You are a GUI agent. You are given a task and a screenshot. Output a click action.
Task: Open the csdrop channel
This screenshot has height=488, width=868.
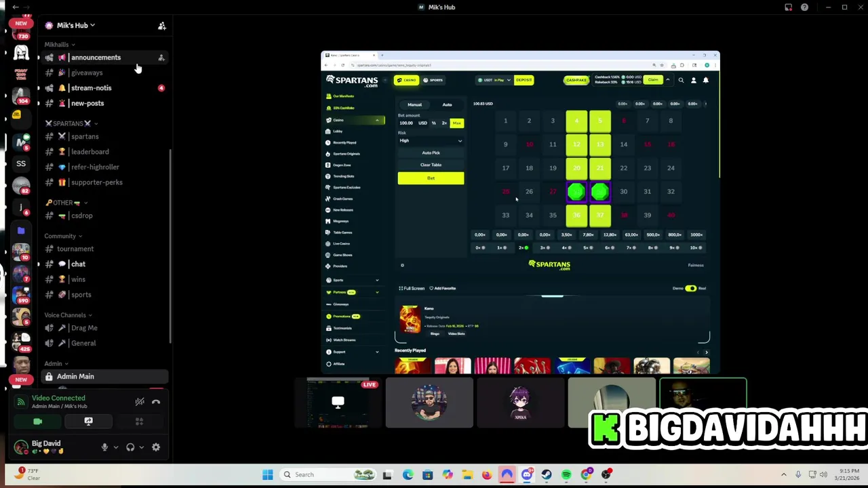[103, 216]
